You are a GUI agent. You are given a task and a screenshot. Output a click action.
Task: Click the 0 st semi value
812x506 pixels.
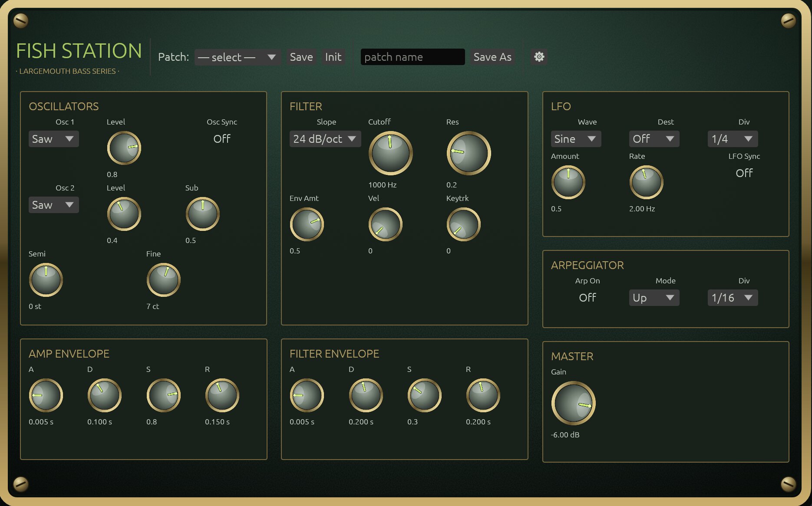click(x=35, y=306)
